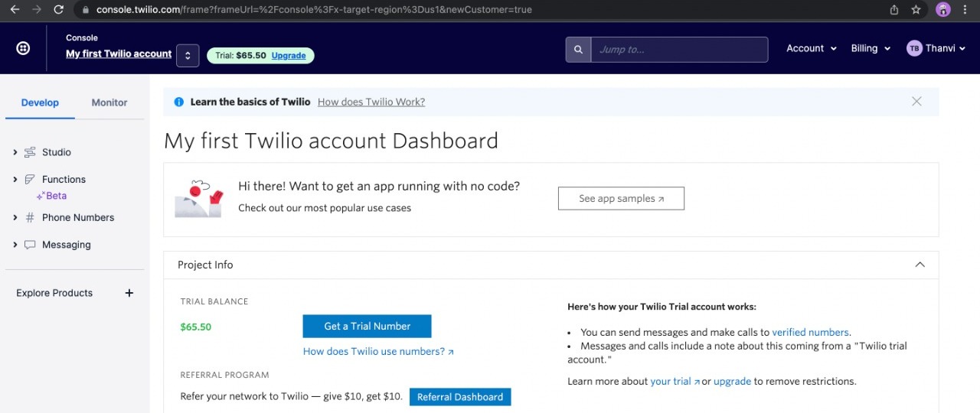The height and width of the screenshot is (413, 980).
Task: Click the Upgrade link in the trial badge
Action: click(289, 55)
